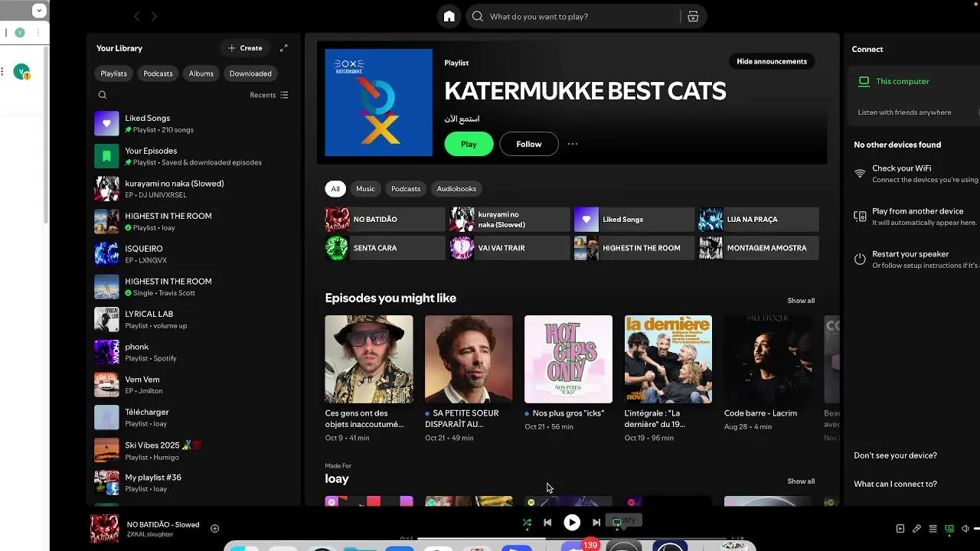This screenshot has width=980, height=551.
Task: Open Ski Vibes 2025 playlist
Action: [195, 450]
